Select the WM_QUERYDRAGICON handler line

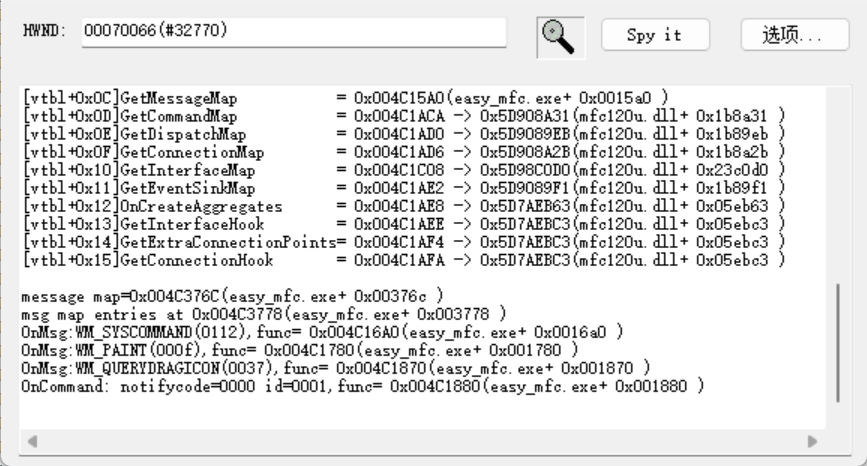(x=336, y=368)
